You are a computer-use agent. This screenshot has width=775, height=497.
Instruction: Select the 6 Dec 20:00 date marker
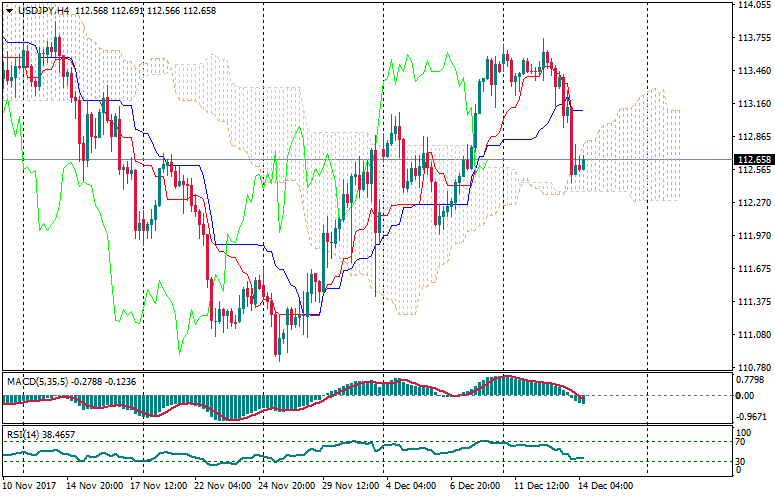click(x=477, y=485)
